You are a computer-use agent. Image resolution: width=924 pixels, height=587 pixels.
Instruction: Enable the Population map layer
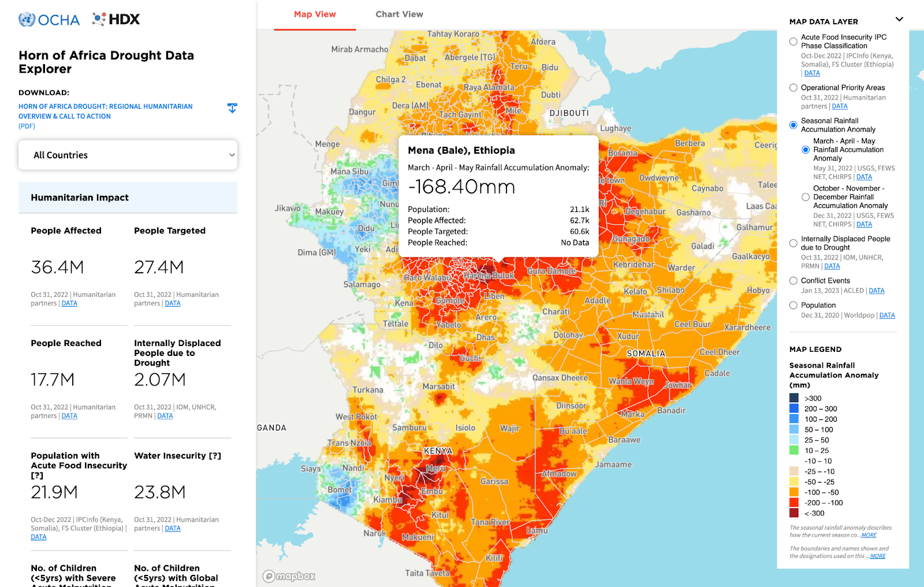[793, 305]
